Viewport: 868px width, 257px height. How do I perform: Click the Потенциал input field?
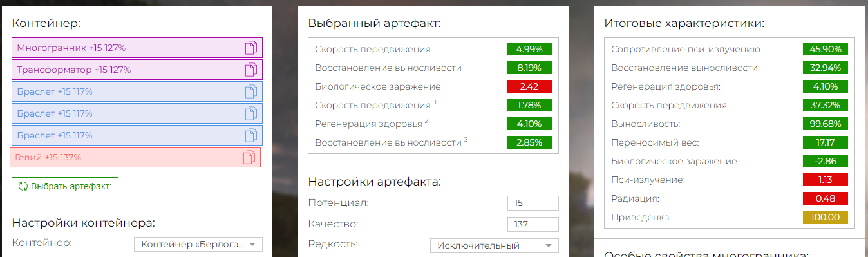533,203
